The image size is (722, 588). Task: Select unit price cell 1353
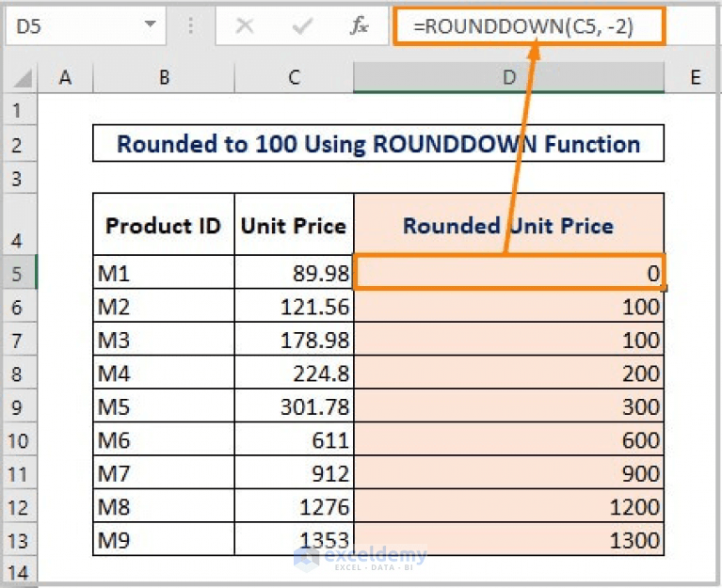295,539
